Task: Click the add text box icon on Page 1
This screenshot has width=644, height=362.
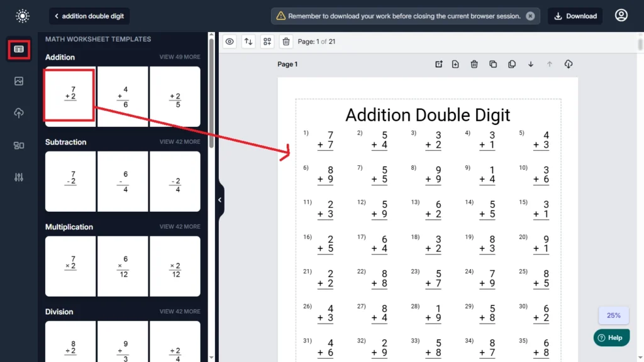Action: 438,64
